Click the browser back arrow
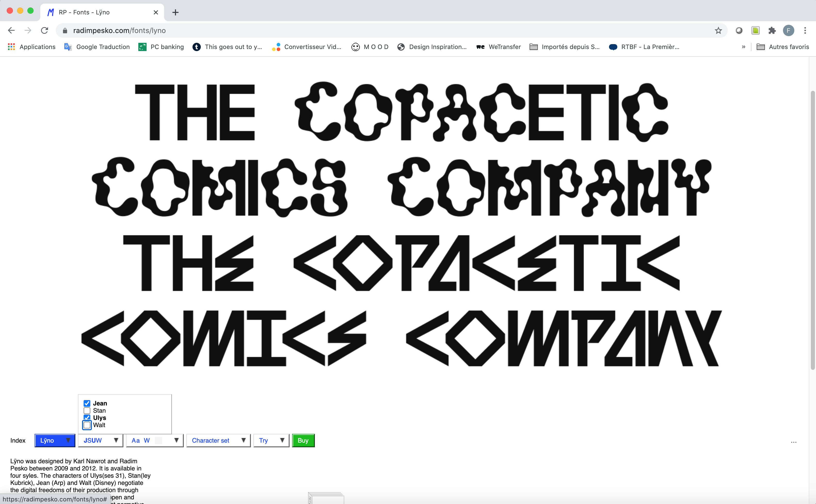This screenshot has width=816, height=504. 11,30
